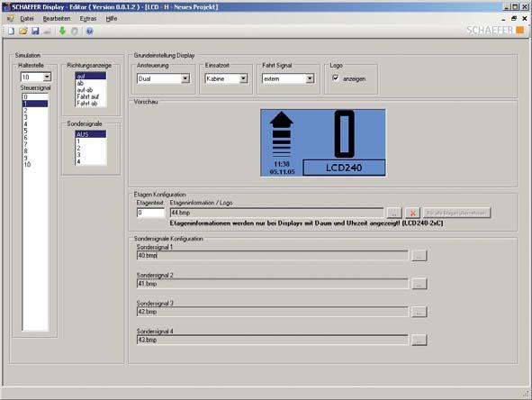Select '1' in the Sondersignale list
The width and height of the screenshot is (532, 400).
pyautogui.click(x=91, y=141)
